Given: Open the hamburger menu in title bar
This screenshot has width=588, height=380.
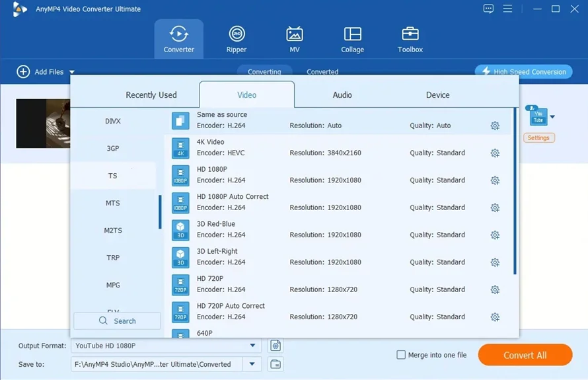Looking at the screenshot, I should [507, 8].
